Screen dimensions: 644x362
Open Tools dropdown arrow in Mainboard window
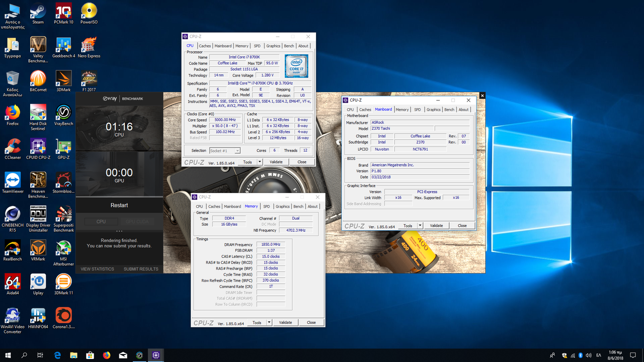(420, 226)
